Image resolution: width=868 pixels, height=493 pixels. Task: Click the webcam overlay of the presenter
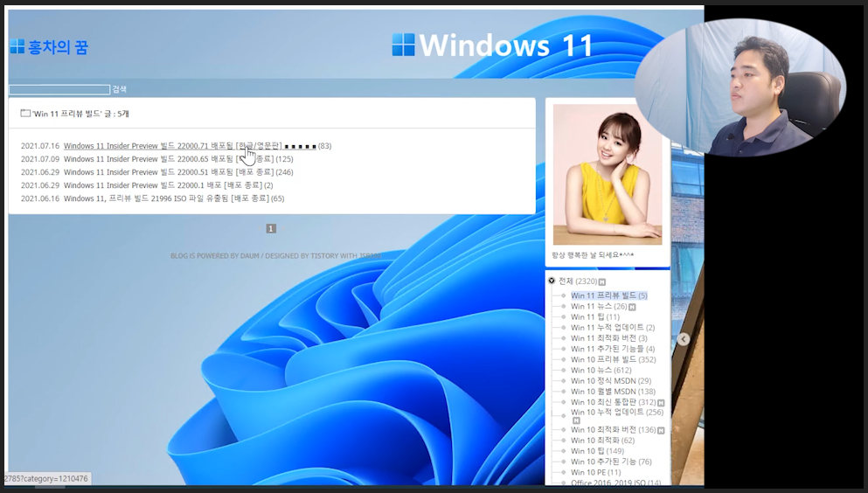(740, 87)
